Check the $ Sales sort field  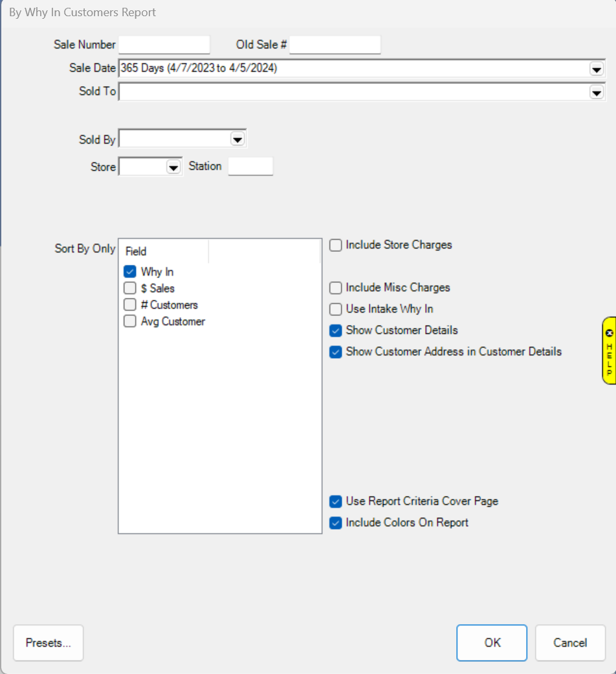[x=130, y=289]
